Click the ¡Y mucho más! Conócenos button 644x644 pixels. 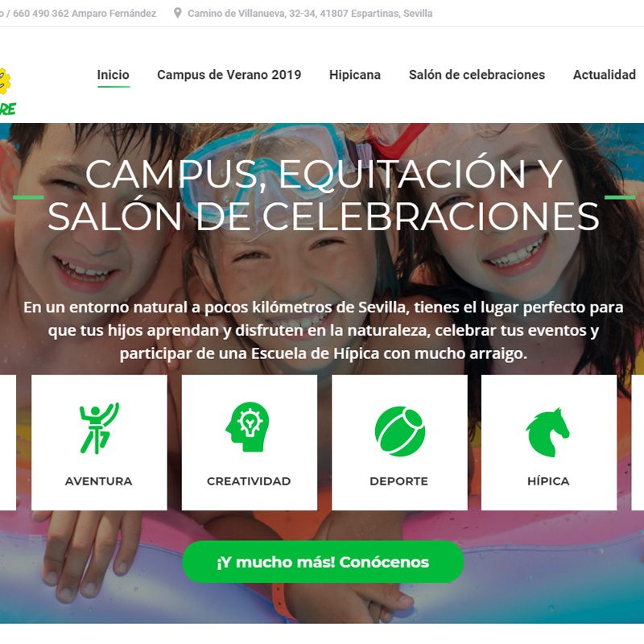pos(323,561)
